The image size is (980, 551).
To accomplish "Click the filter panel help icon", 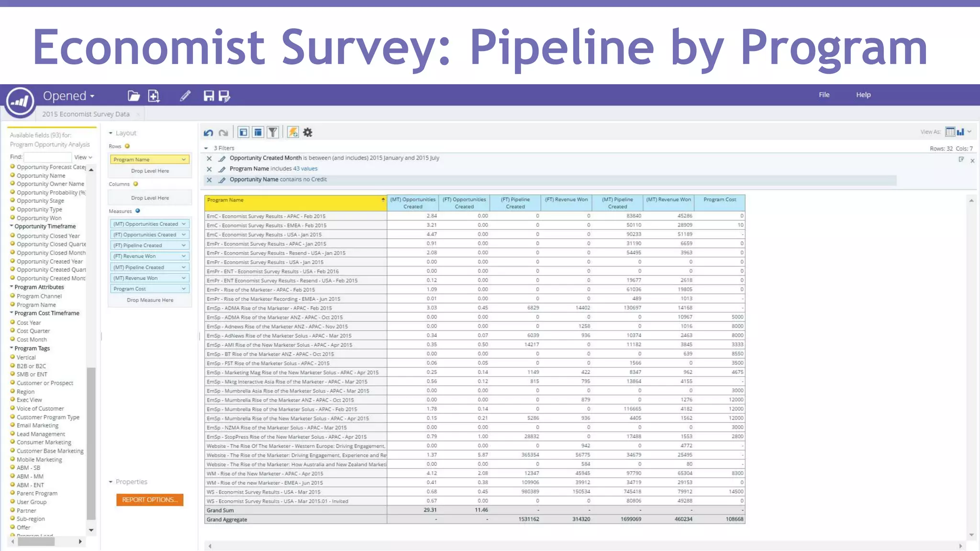I will pyautogui.click(x=961, y=159).
